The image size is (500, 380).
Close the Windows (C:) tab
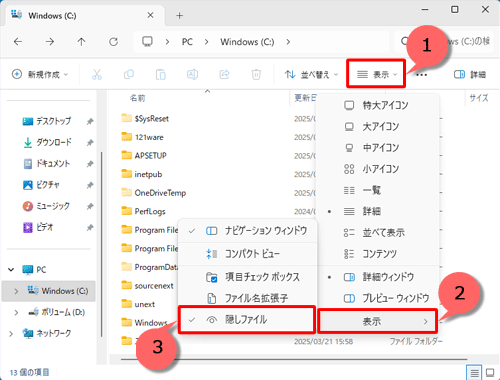150,15
